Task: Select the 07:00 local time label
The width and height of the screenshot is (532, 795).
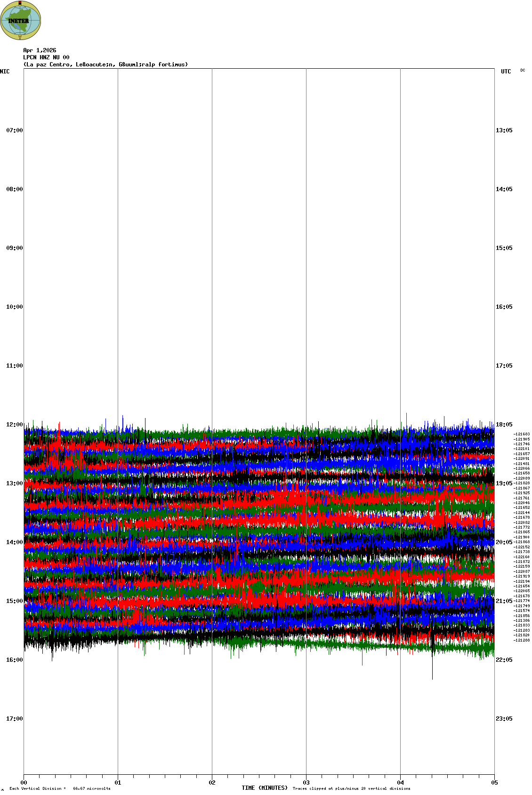Action: click(14, 130)
